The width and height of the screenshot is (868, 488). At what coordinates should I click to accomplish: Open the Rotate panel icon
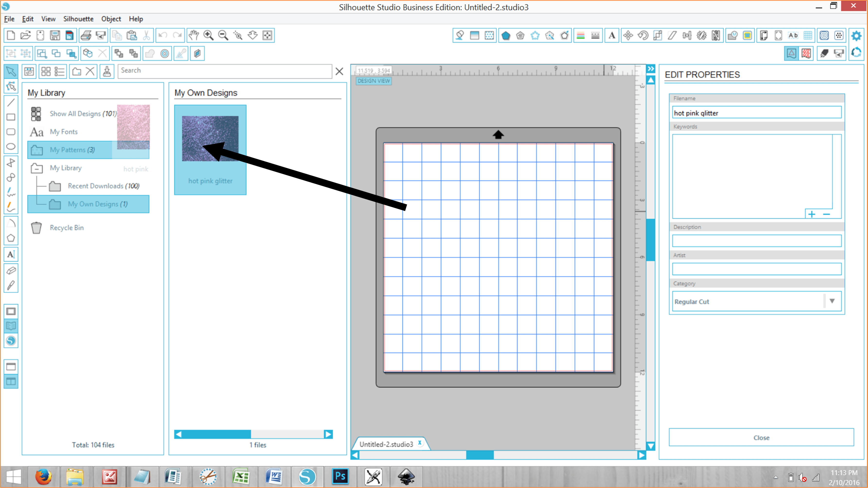coord(643,35)
